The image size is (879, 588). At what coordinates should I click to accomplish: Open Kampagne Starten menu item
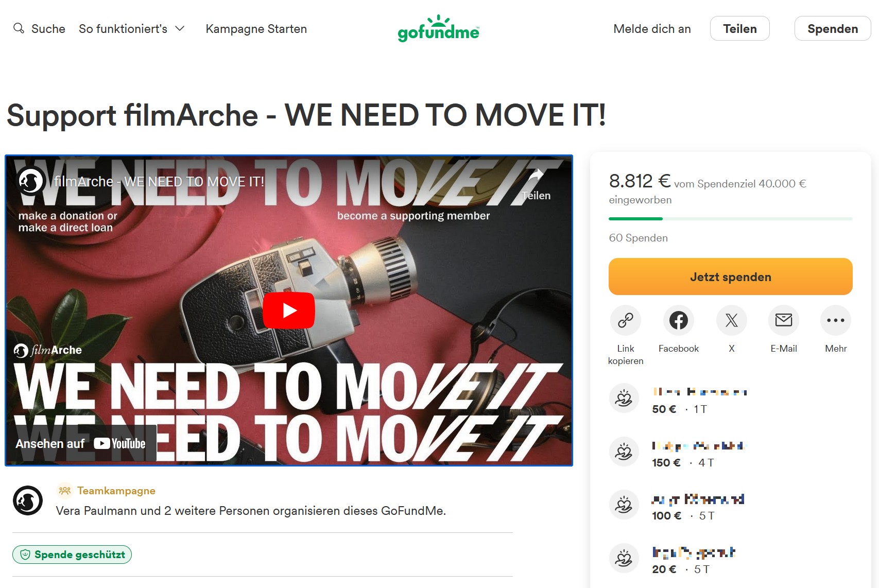(x=256, y=29)
